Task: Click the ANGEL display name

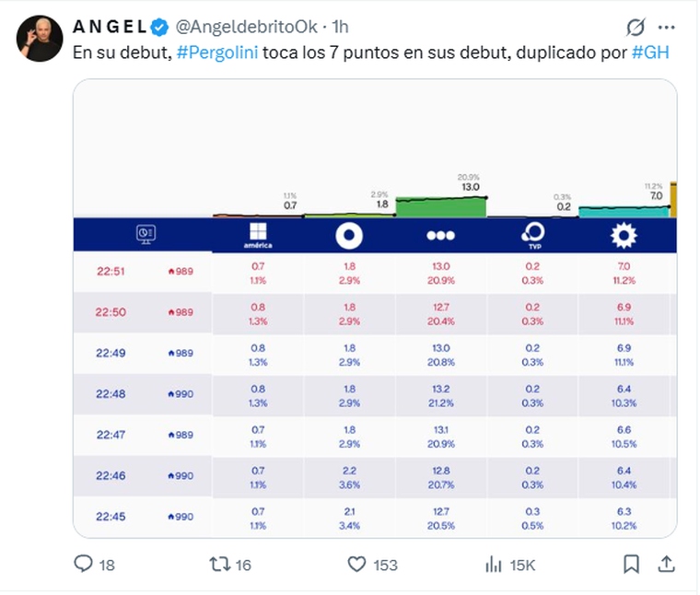Action: (110, 27)
